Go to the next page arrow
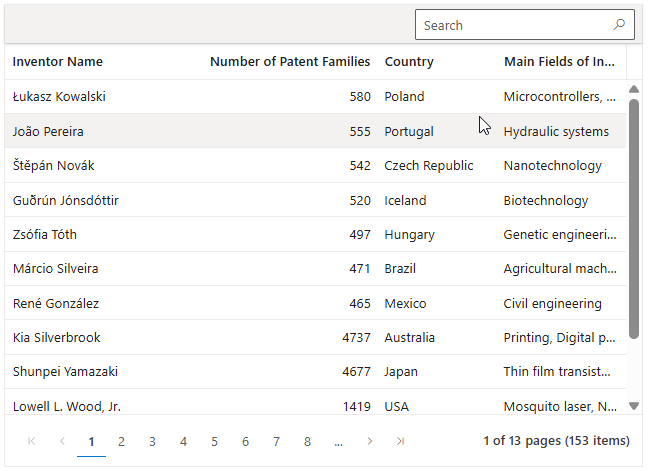The width and height of the screenshot is (649, 471). pos(370,441)
